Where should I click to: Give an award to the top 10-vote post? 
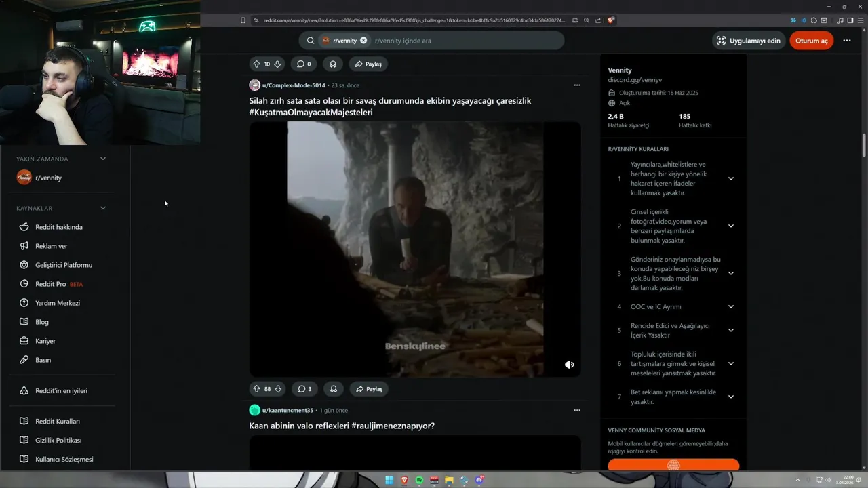pyautogui.click(x=333, y=64)
